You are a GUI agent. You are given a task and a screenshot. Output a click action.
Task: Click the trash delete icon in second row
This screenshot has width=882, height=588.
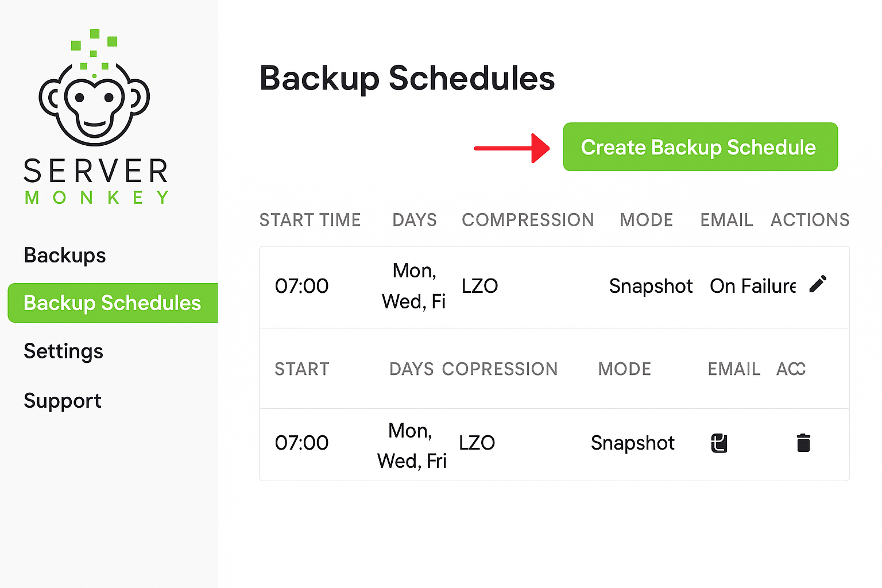(x=803, y=443)
